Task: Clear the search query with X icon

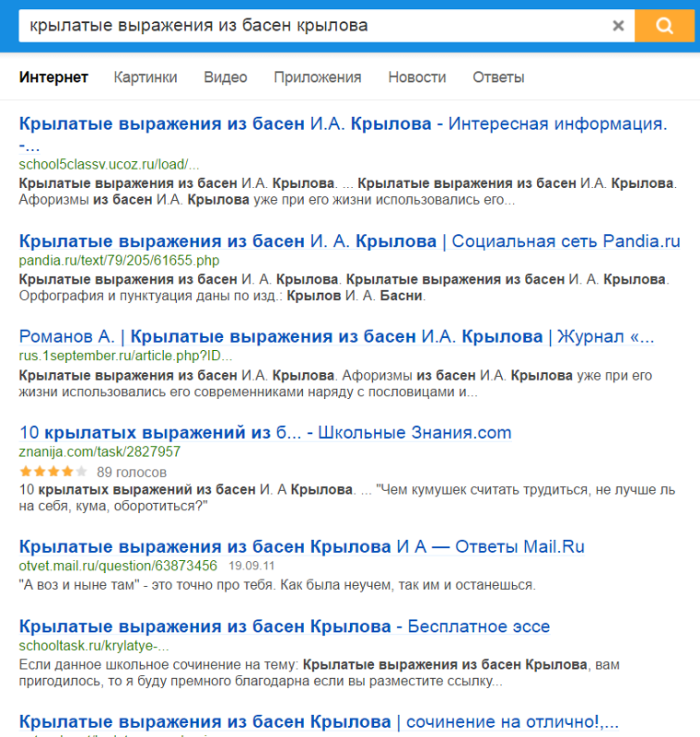Action: [x=619, y=26]
